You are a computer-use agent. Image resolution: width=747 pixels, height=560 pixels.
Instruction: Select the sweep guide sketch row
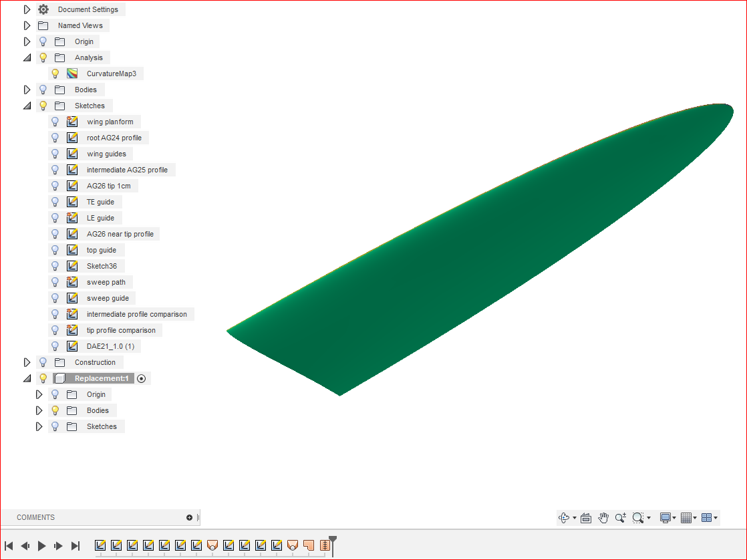92,298
